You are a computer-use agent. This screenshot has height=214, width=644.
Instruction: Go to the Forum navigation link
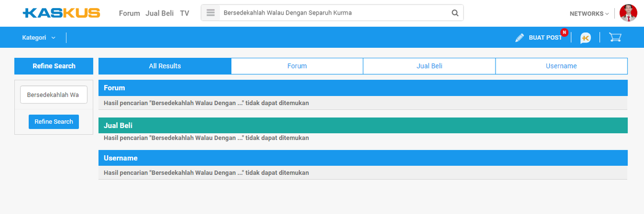pos(129,13)
